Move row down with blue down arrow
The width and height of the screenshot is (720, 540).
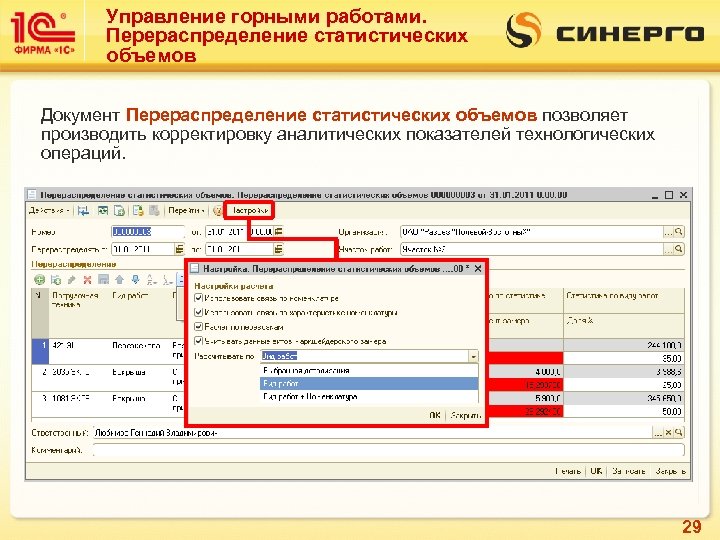click(x=135, y=280)
